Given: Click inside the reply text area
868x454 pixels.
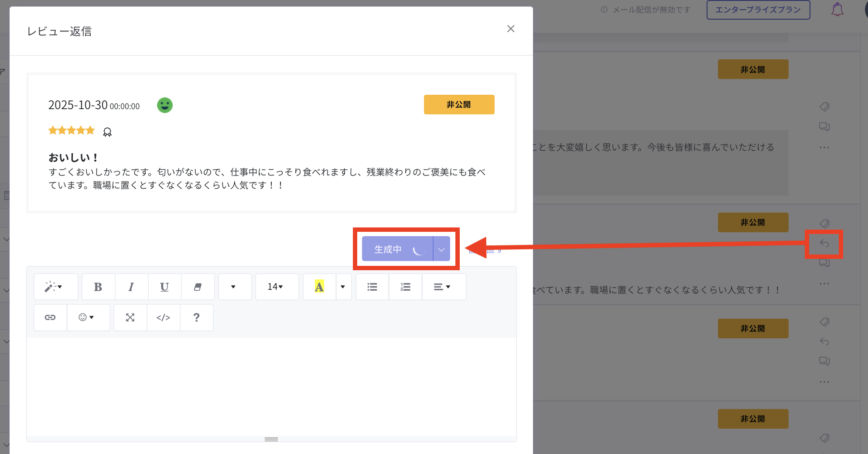Looking at the screenshot, I should point(271,386).
